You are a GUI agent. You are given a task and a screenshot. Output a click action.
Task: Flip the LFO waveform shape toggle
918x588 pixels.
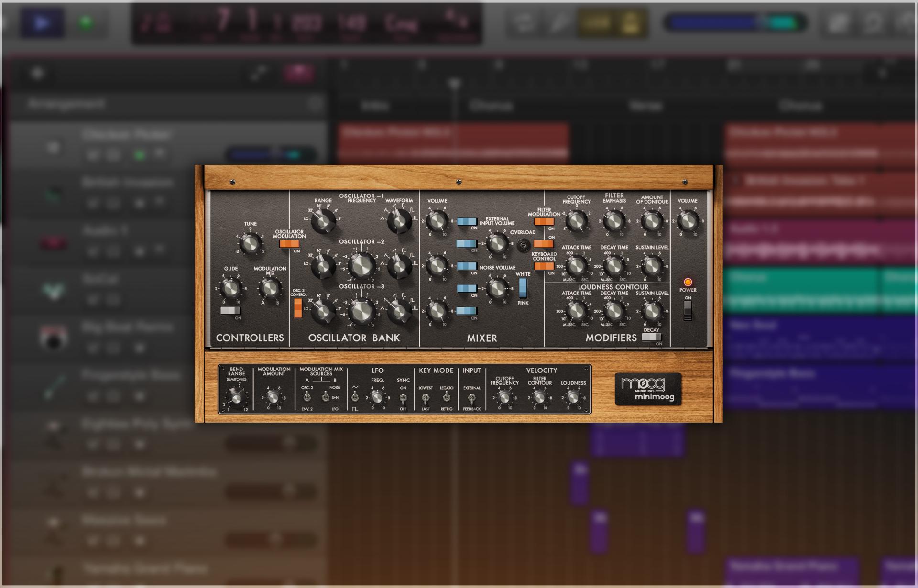(355, 396)
